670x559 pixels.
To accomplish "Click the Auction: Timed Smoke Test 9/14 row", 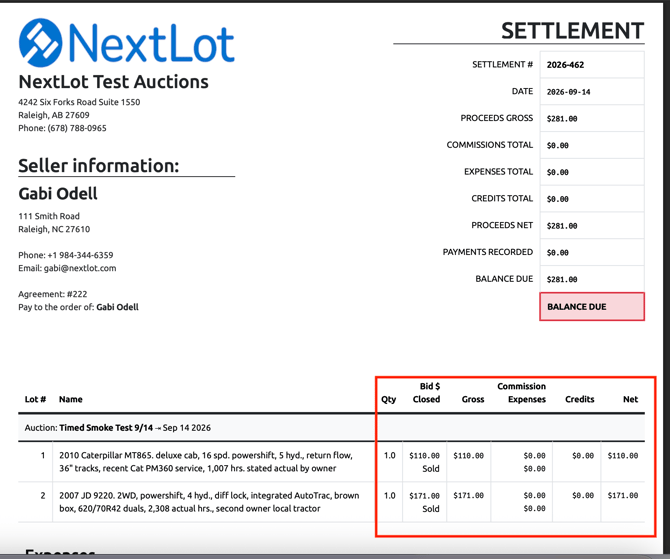I will (331, 428).
